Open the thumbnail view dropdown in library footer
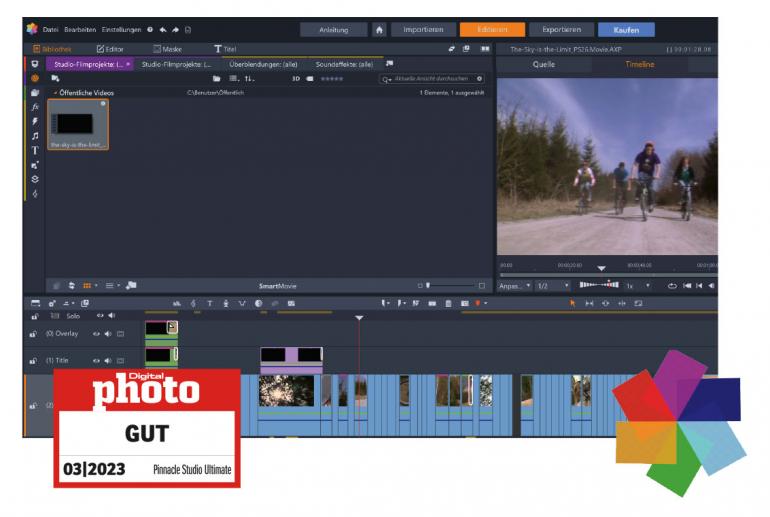This screenshot has width=770, height=517. 90,285
